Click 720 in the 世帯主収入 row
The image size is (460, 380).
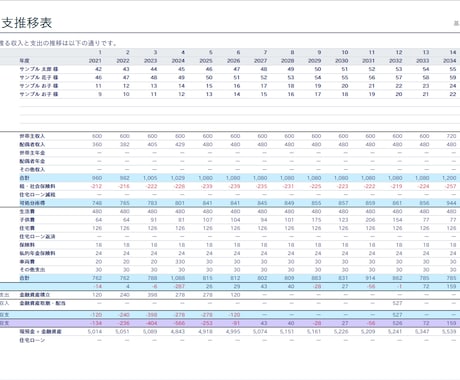pyautogui.click(x=451, y=136)
